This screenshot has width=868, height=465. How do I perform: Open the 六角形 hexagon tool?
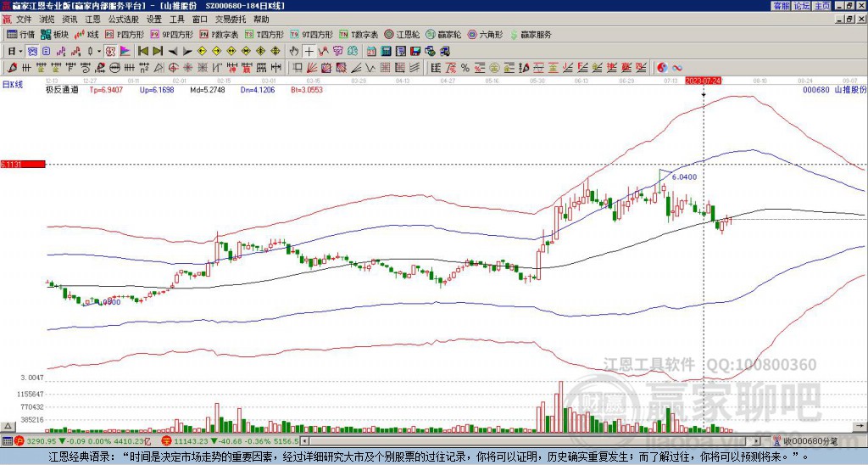pos(485,34)
